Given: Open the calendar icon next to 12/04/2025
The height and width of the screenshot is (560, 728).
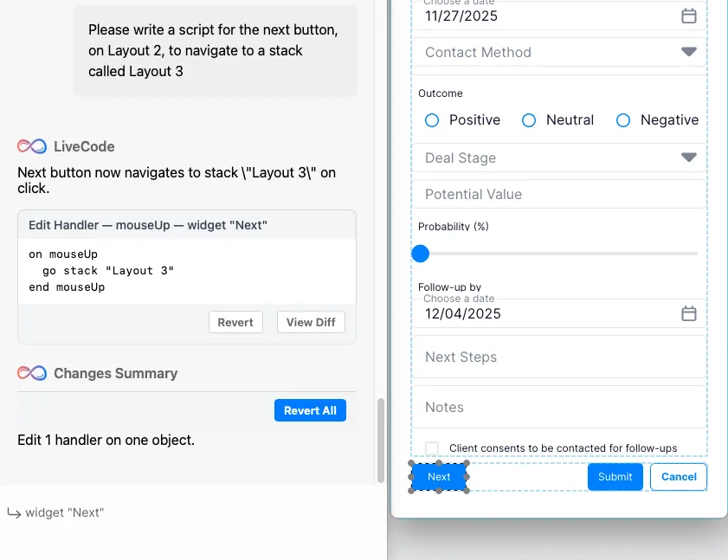Looking at the screenshot, I should 689,314.
